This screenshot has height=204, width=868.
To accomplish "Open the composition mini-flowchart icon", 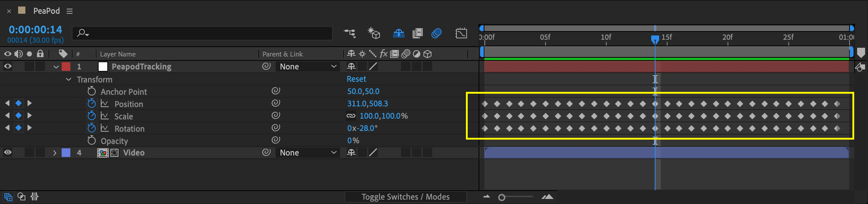I will [350, 34].
